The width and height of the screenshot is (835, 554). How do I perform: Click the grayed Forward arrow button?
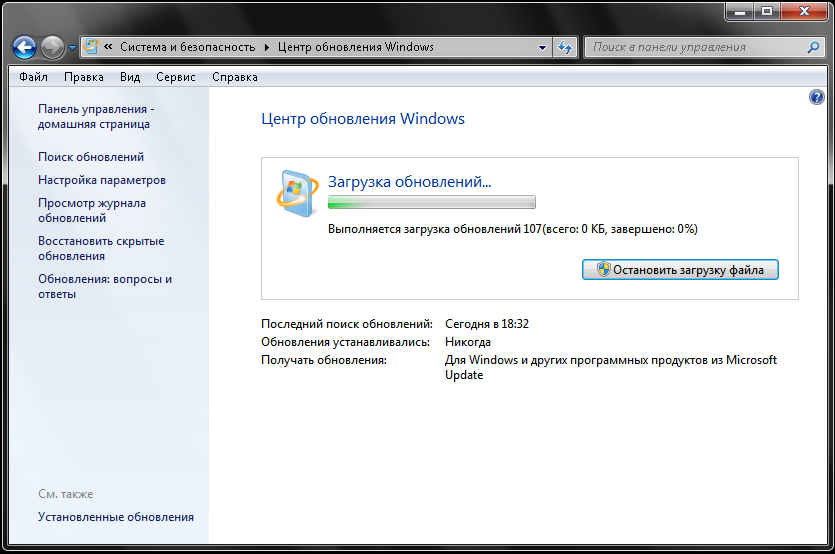[52, 48]
